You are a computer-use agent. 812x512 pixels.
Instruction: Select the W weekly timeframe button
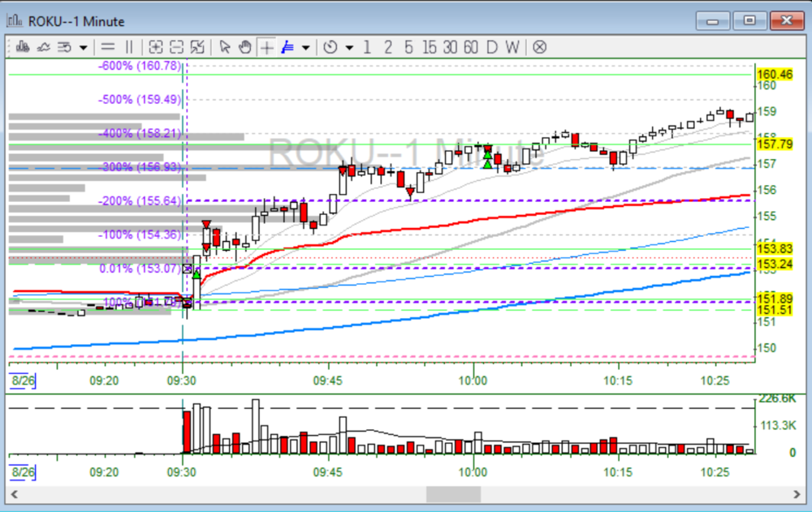(512, 47)
